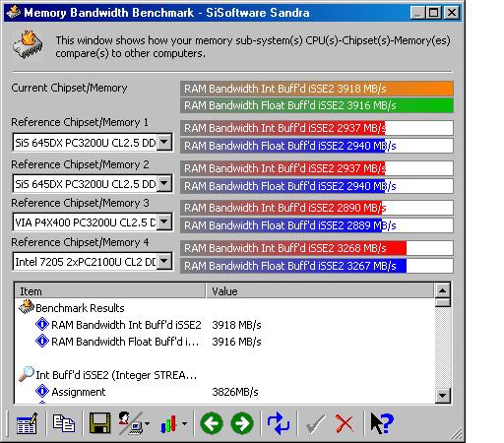Go forward with green right arrow
The height and width of the screenshot is (443, 504).
(242, 423)
